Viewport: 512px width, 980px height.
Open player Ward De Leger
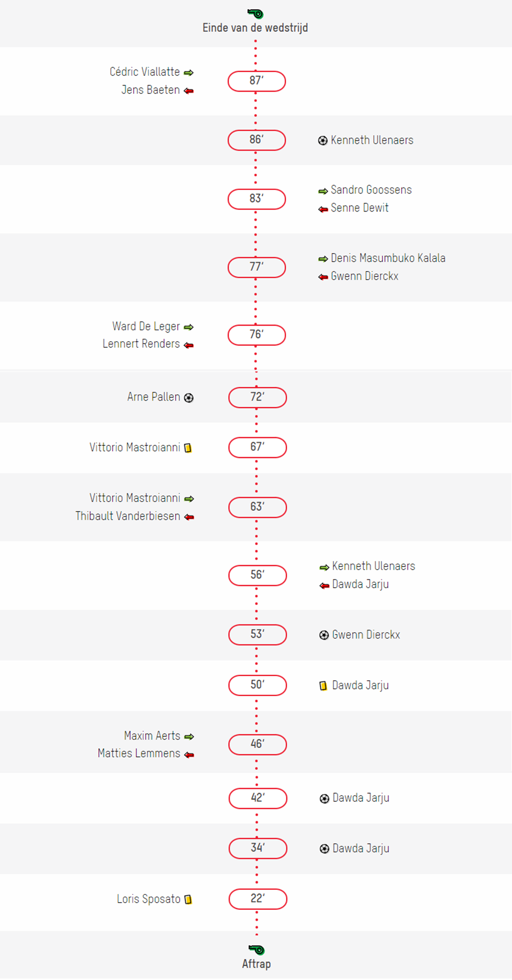[x=146, y=326]
